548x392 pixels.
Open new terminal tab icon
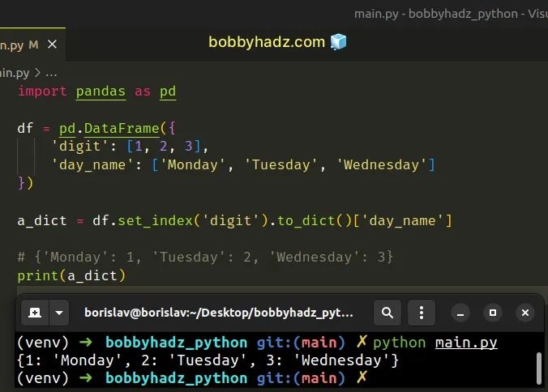35,313
